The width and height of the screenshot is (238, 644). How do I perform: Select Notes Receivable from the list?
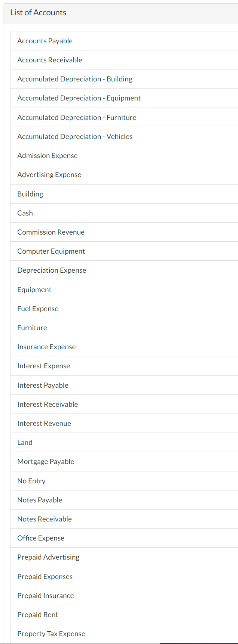tap(45, 519)
